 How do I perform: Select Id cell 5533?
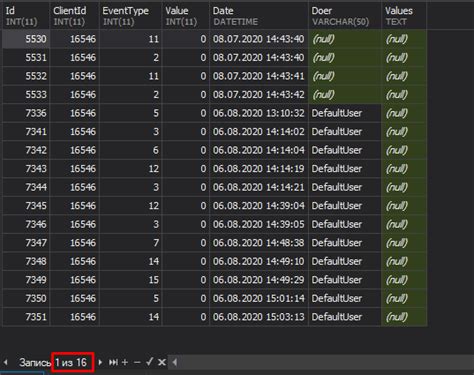click(26, 95)
